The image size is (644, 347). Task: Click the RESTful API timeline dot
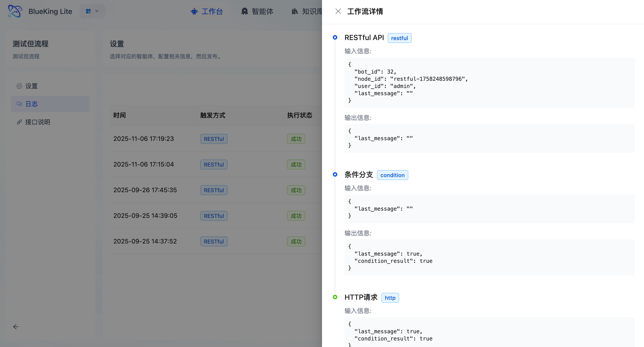click(335, 37)
